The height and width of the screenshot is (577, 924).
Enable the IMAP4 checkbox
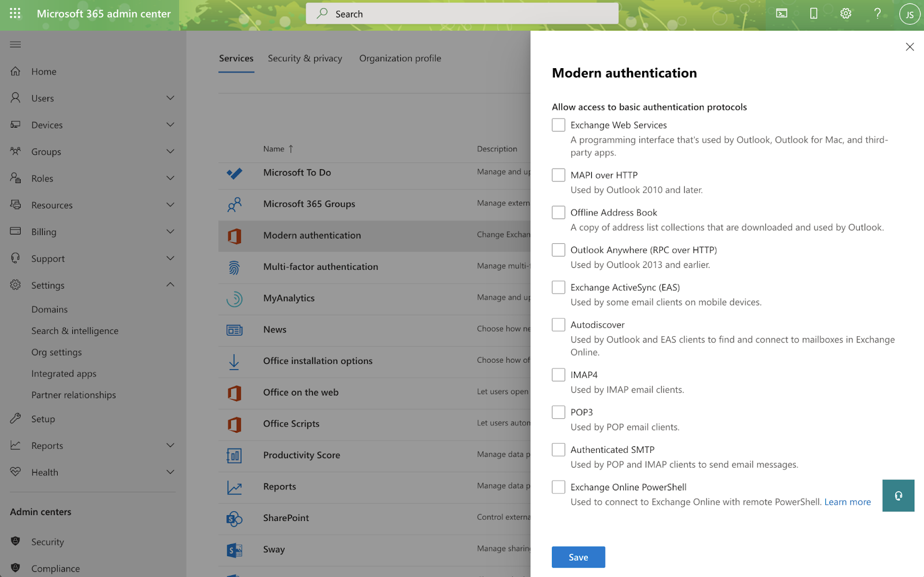click(x=558, y=375)
